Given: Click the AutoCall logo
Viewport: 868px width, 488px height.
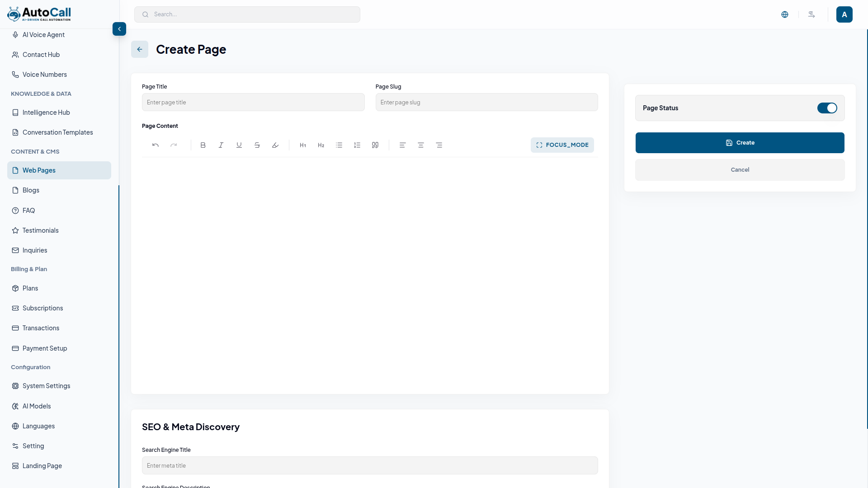Looking at the screenshot, I should 39,14.
